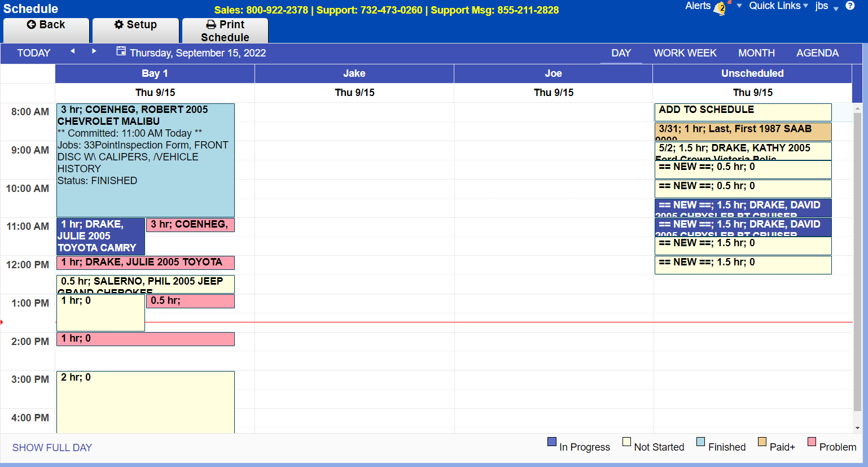The height and width of the screenshot is (467, 868).
Task: Click the Finished legend color swatch
Action: tap(700, 442)
